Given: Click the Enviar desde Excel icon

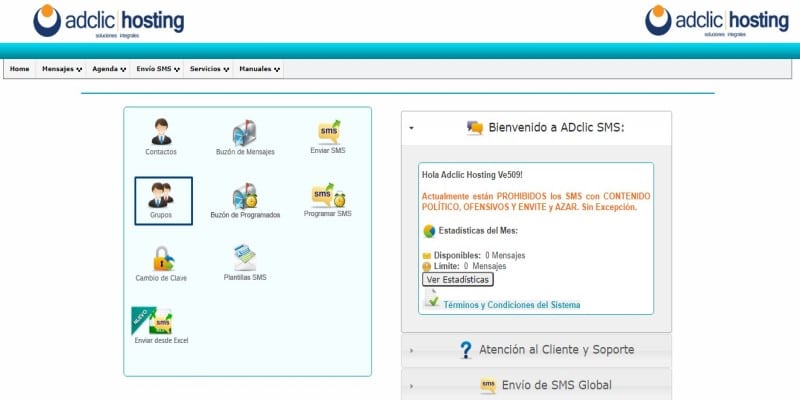Looking at the screenshot, I should [x=152, y=320].
